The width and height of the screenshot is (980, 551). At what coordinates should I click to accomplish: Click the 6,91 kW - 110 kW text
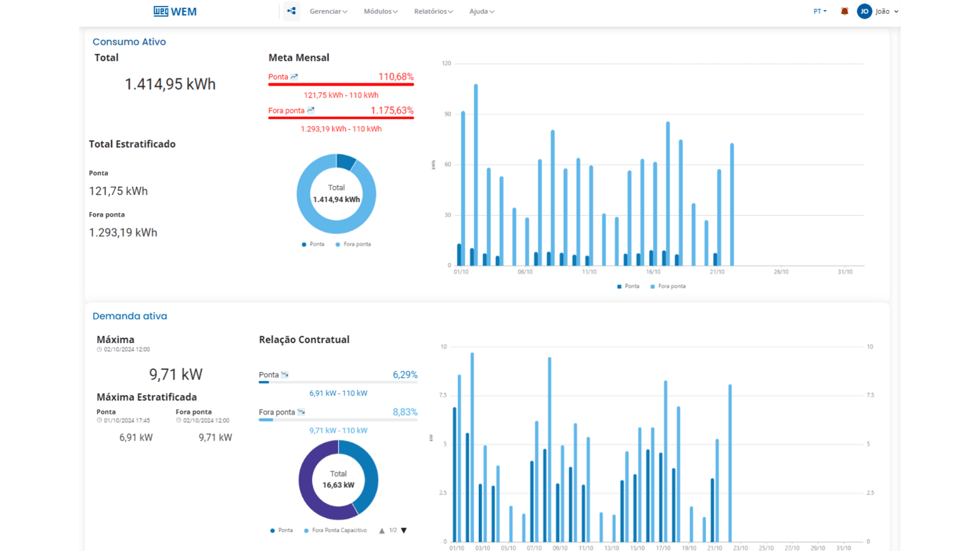(338, 393)
